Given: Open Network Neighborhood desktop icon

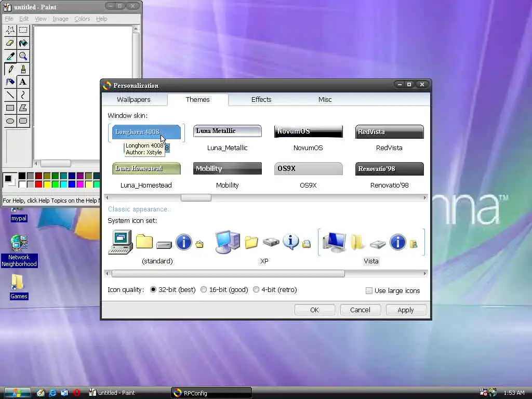Looking at the screenshot, I should [19, 251].
